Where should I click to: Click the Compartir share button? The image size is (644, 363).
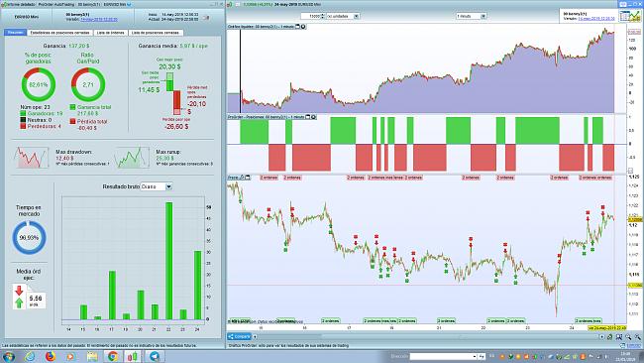tap(239, 336)
